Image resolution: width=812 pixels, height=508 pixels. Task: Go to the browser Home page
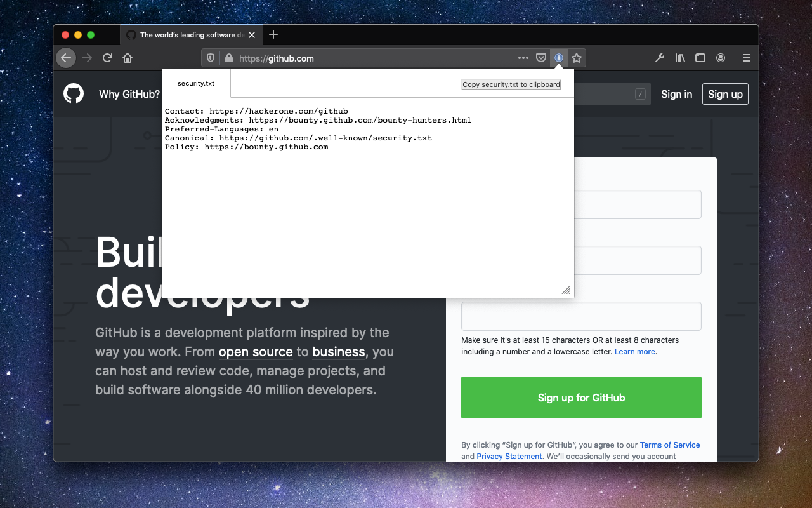point(128,58)
